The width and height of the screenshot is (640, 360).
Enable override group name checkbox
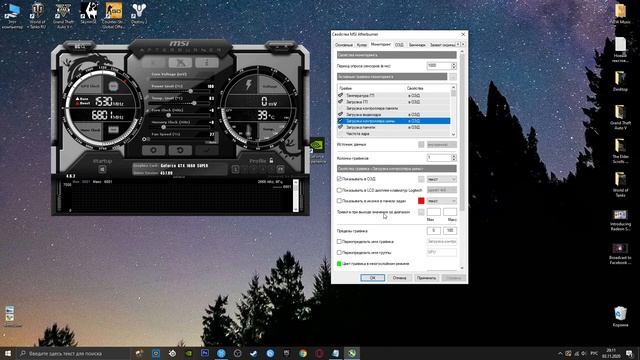click(x=339, y=252)
